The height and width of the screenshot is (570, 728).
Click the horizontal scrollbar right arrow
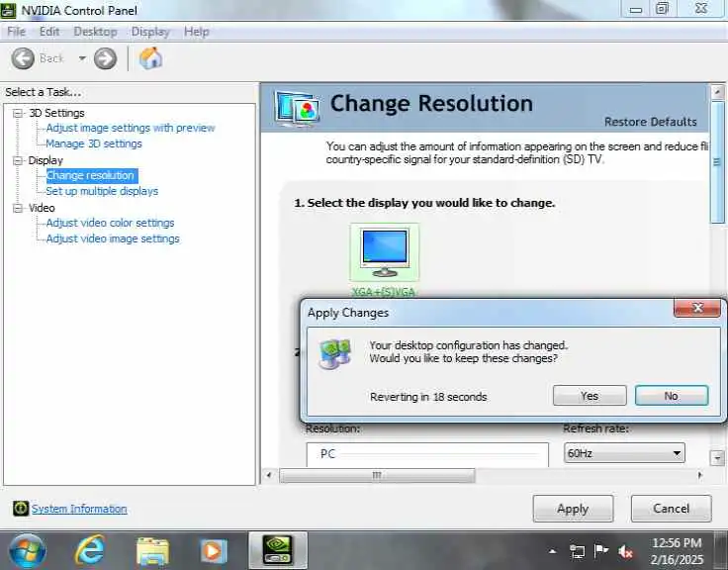coord(700,475)
